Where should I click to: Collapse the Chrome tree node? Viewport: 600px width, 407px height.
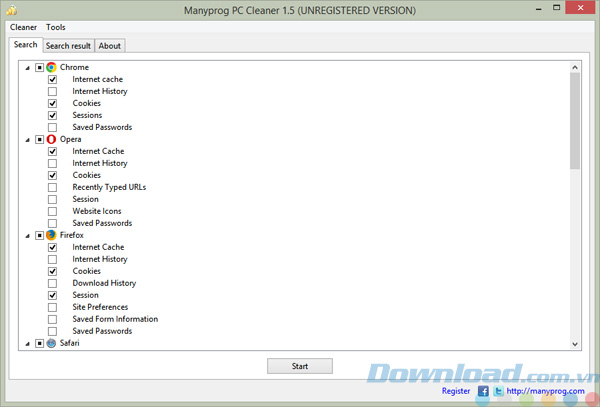point(28,68)
